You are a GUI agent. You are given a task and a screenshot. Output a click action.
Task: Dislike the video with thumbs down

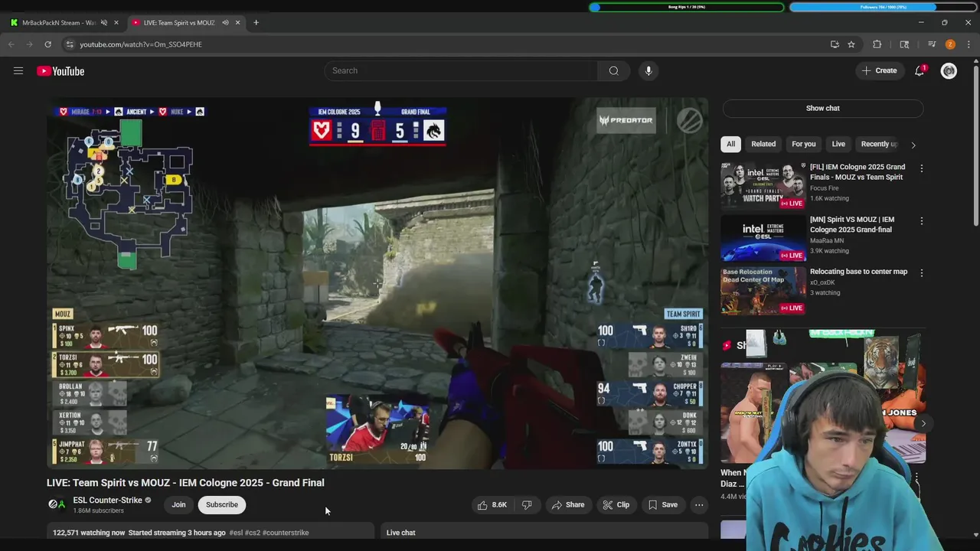527,504
